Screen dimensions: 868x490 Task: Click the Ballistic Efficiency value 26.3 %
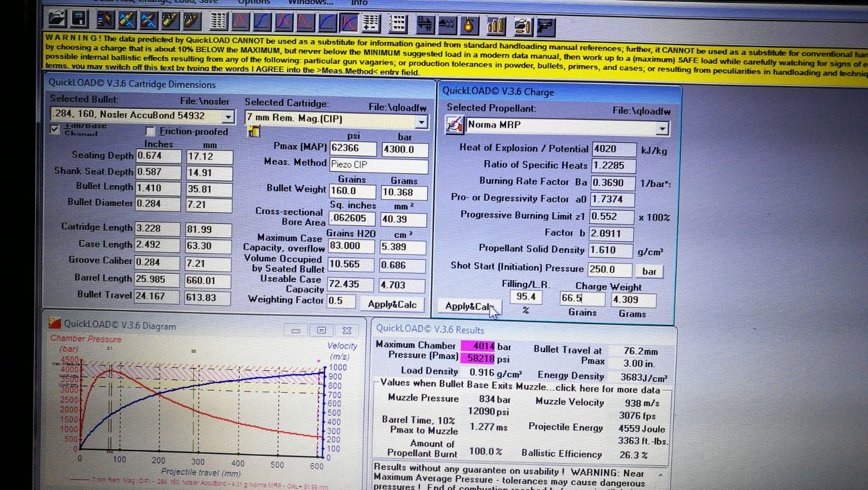click(x=634, y=455)
